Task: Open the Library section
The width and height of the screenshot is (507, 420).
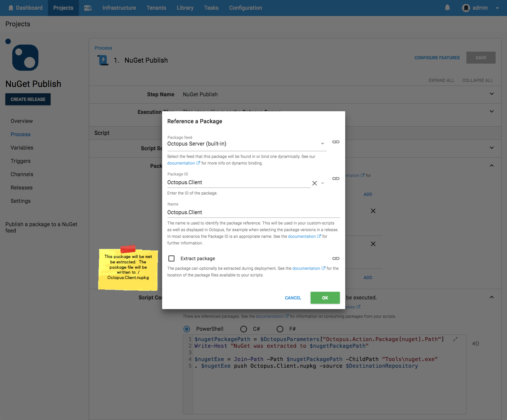Action: (x=185, y=8)
